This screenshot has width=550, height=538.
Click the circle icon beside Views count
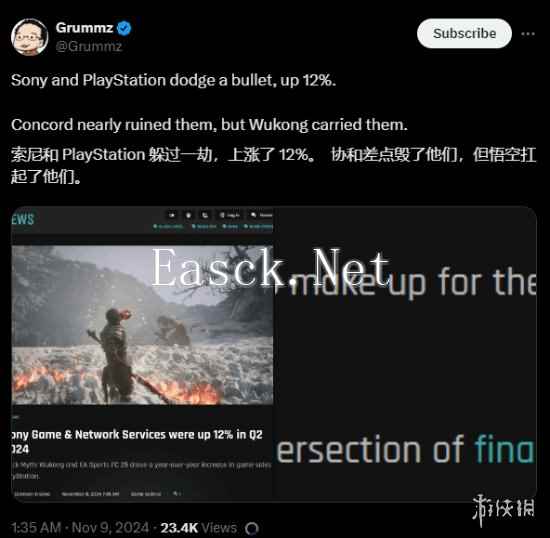(x=252, y=528)
